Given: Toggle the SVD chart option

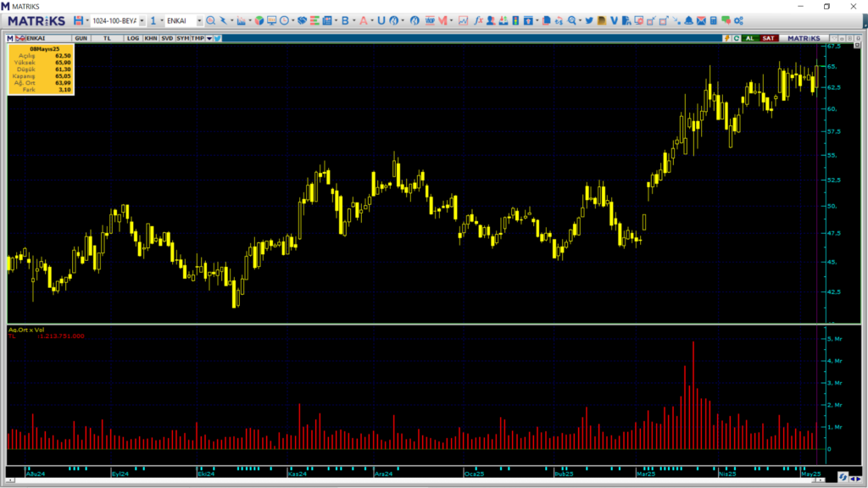Looking at the screenshot, I should click(x=167, y=38).
